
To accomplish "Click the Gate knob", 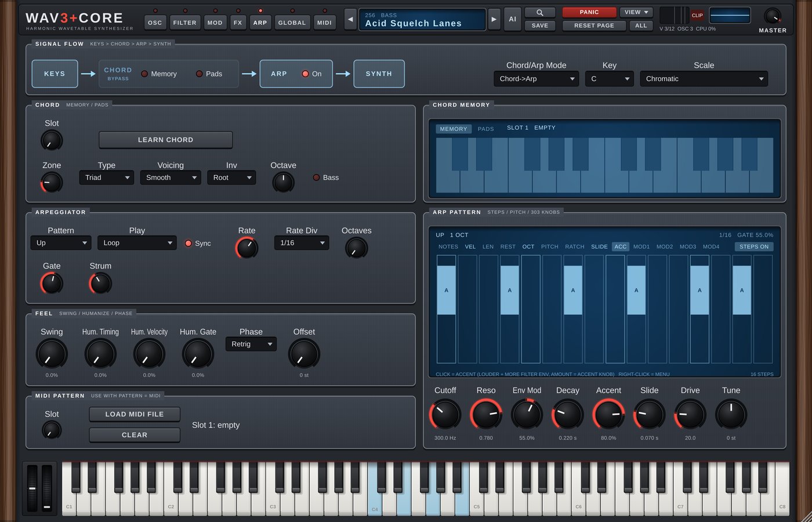I will point(52,283).
